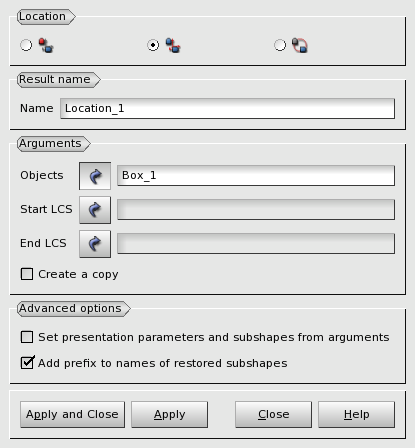The image size is (415, 448).
Task: Click the empty Start LCS field
Action: 256,210
